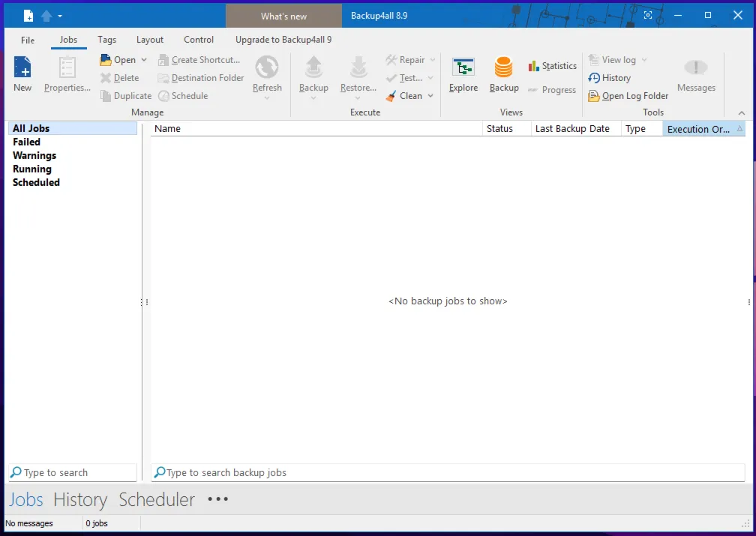This screenshot has width=756, height=536.
Task: Switch to the Control ribbon tab
Action: pyautogui.click(x=199, y=40)
